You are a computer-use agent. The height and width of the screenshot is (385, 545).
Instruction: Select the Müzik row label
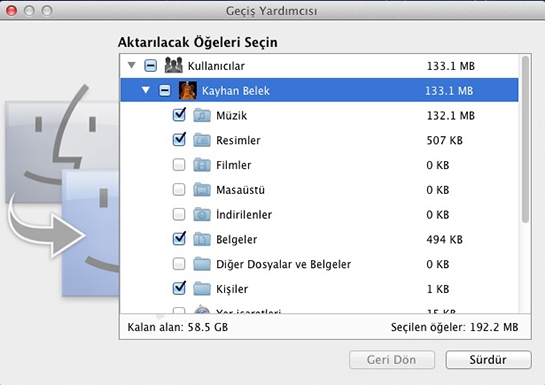231,115
